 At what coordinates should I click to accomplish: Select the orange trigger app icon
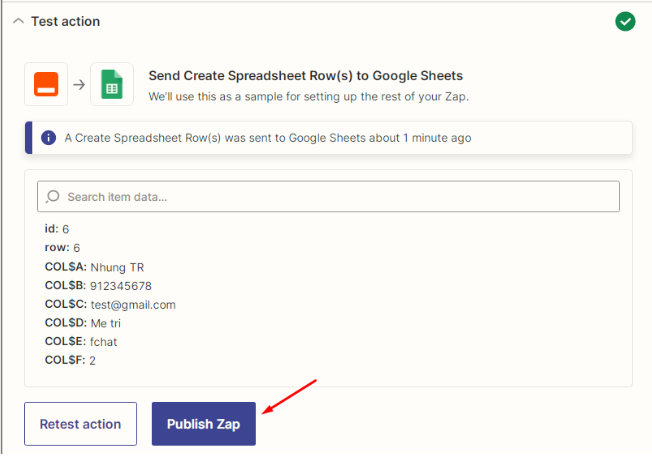46,84
